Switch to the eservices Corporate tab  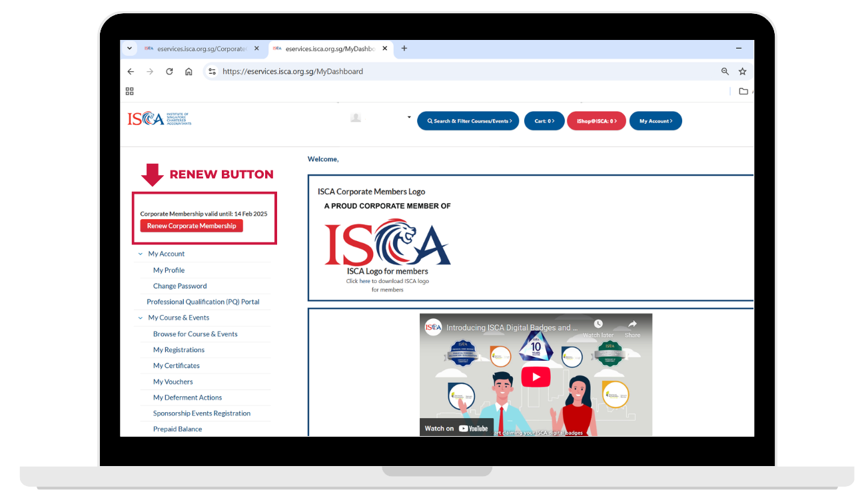pyautogui.click(x=203, y=49)
